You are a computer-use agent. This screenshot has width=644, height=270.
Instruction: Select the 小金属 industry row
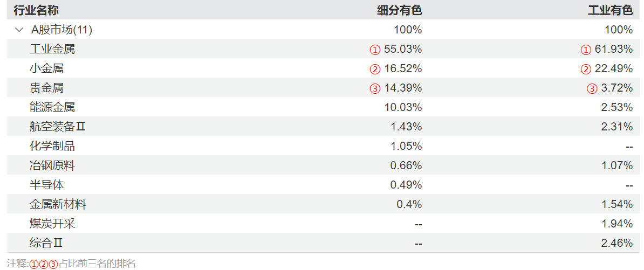47,68
